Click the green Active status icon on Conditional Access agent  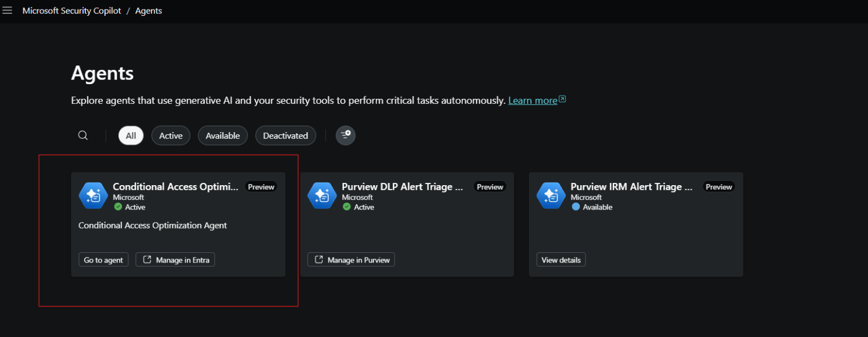118,207
